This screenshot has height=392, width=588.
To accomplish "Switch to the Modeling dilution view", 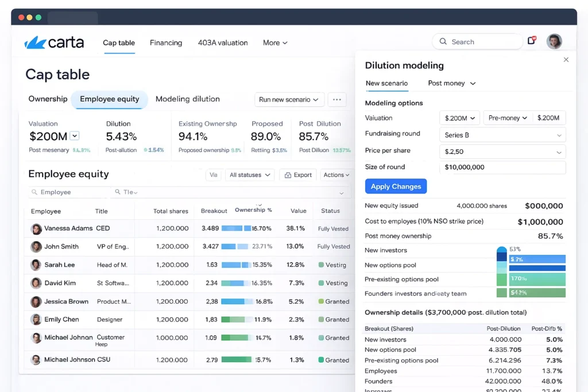I will [188, 99].
